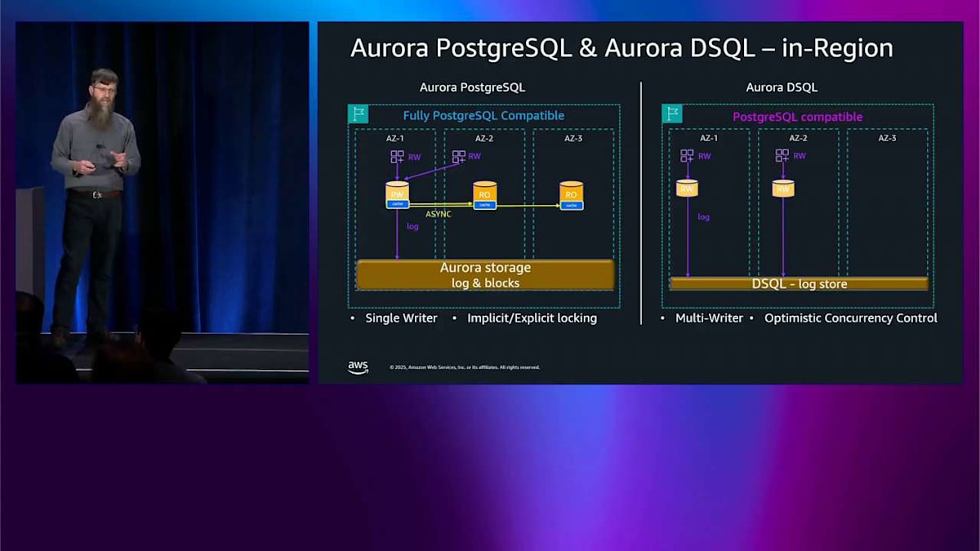The height and width of the screenshot is (551, 980).
Task: Click the AZ-2 label in Aurora DSQL diagram
Action: 797,139
